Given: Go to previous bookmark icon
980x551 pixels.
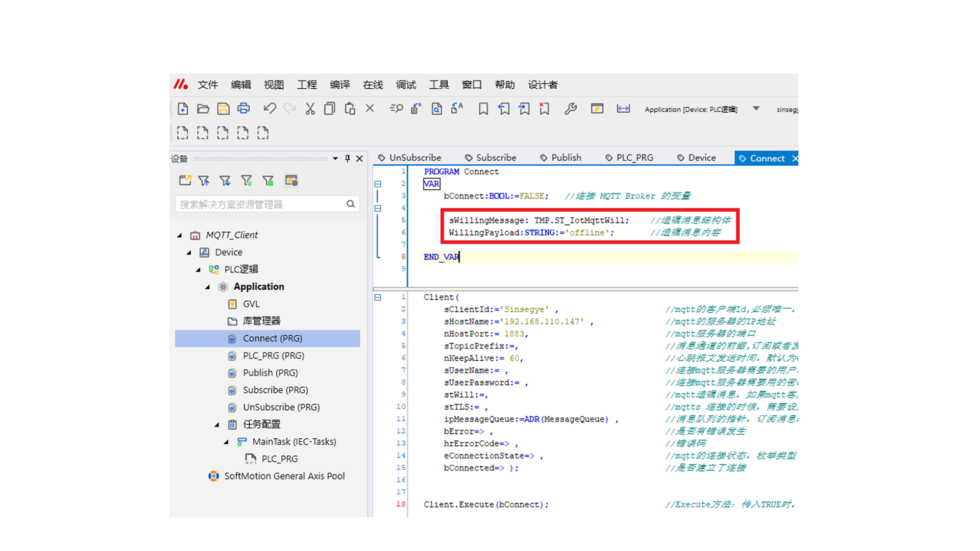Looking at the screenshot, I should coord(504,109).
